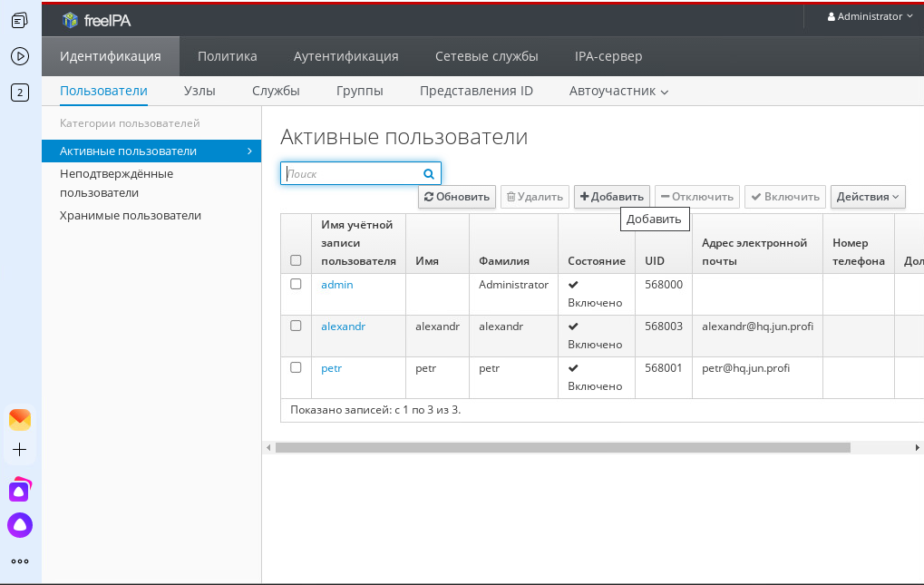
Task: Open the petr user link
Action: (x=331, y=368)
